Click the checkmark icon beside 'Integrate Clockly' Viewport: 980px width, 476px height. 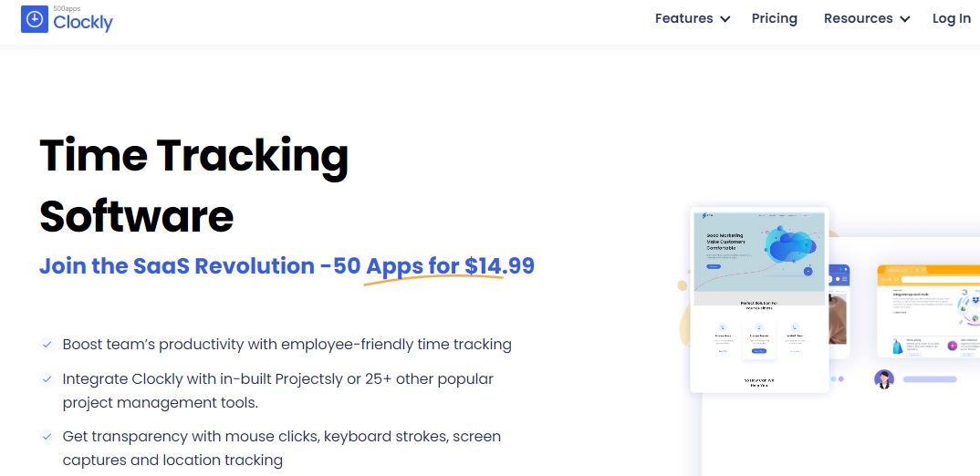(47, 378)
